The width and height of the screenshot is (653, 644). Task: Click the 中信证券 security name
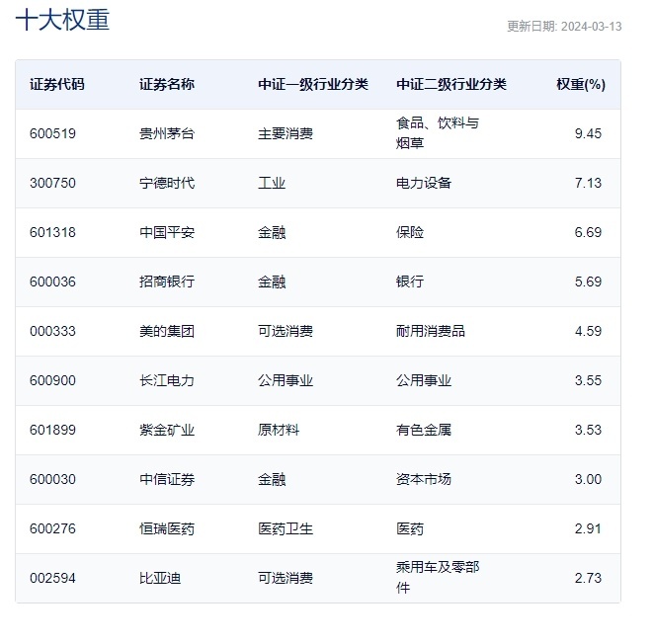tap(167, 480)
